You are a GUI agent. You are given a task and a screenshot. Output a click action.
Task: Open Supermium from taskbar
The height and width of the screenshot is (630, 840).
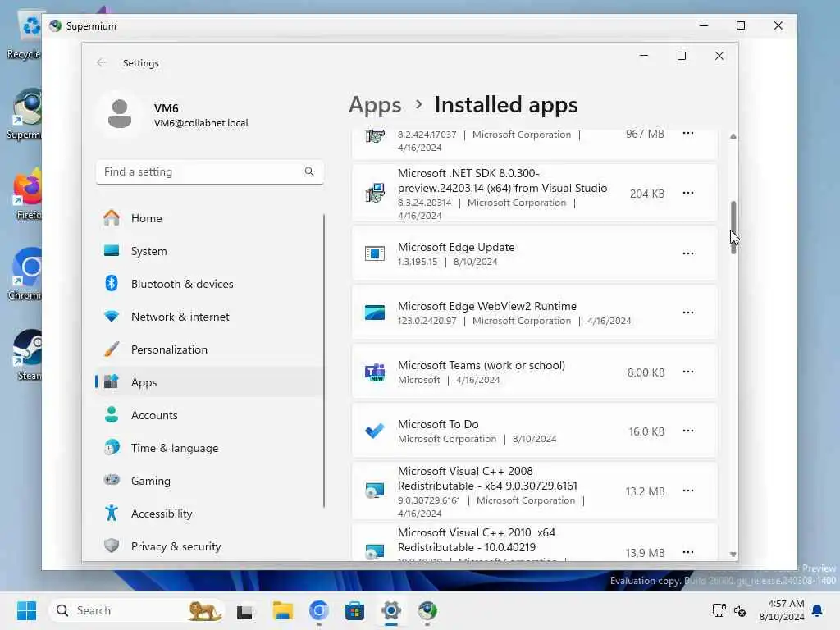427,610
